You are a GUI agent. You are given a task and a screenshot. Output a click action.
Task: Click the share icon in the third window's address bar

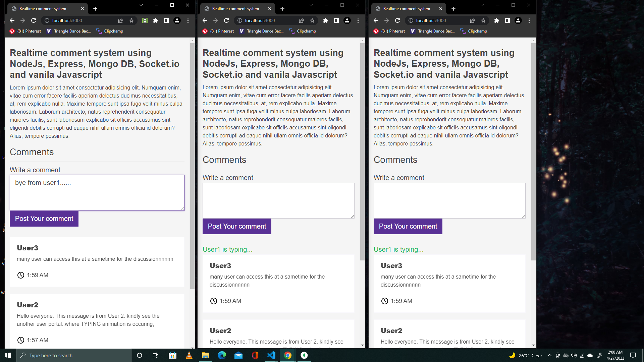473,20
